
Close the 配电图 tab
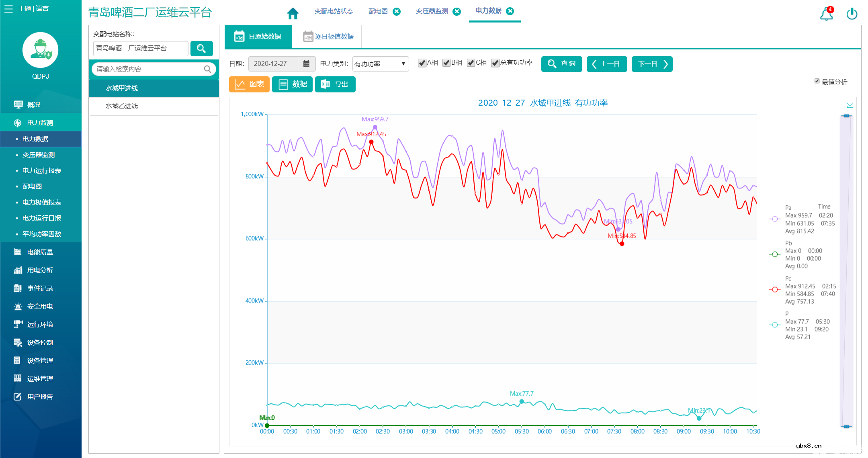397,11
